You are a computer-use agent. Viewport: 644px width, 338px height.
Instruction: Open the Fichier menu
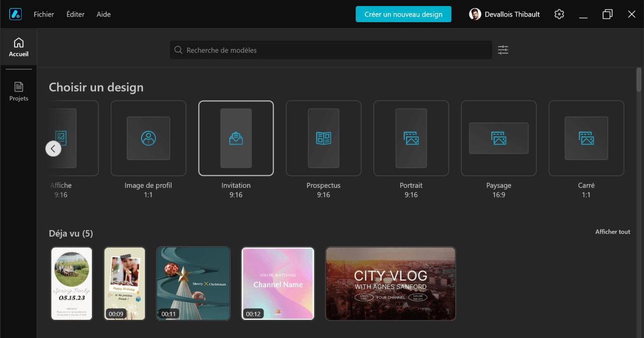(44, 14)
